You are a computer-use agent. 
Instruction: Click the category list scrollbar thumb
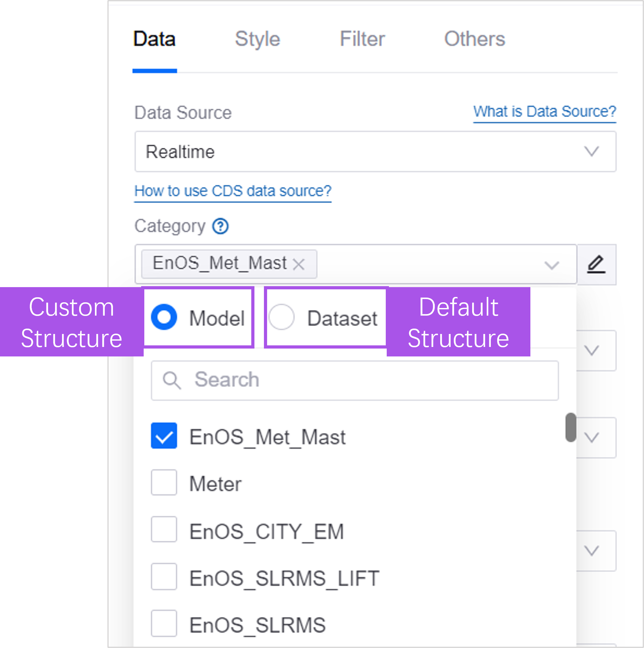pyautogui.click(x=570, y=428)
